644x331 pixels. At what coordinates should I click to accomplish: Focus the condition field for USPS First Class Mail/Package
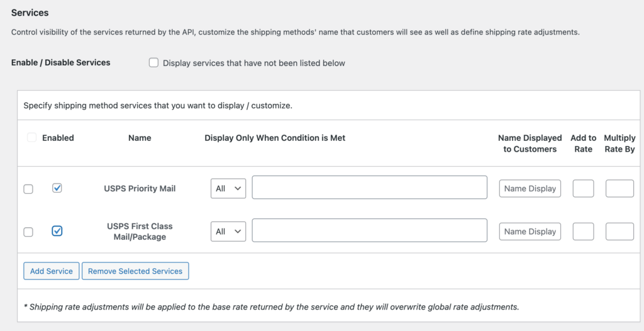[x=369, y=230]
